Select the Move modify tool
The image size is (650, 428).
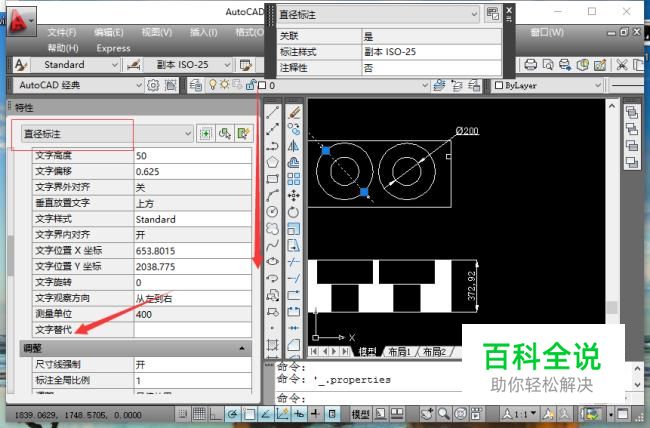(294, 195)
